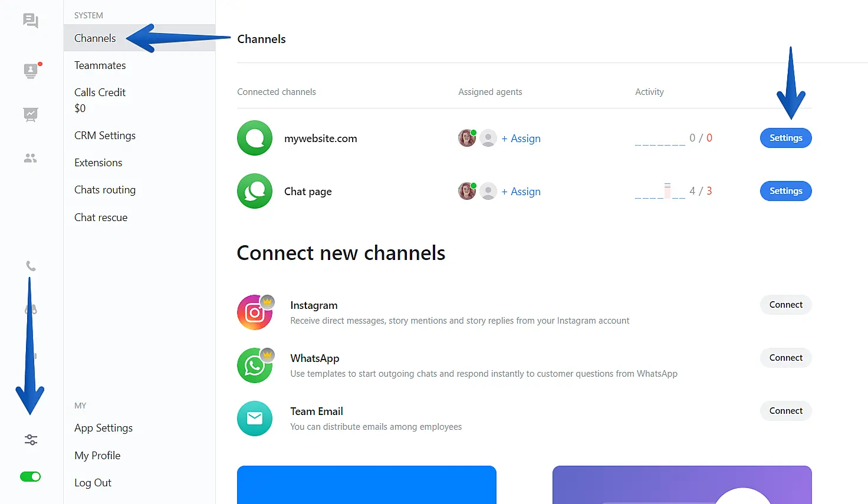This screenshot has height=504, width=868.
Task: Select Teammates in the system menu
Action: pos(100,65)
